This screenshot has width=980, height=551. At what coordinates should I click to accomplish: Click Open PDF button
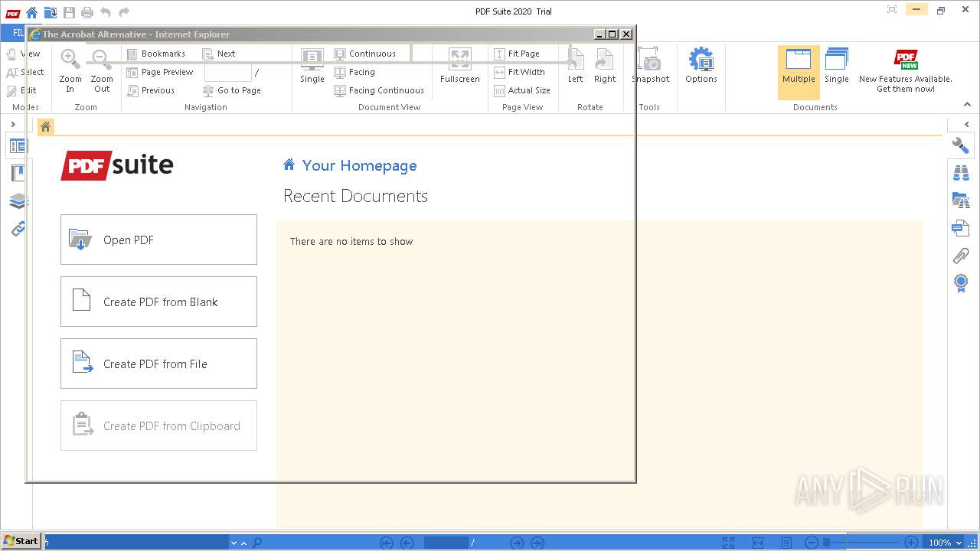tap(158, 240)
